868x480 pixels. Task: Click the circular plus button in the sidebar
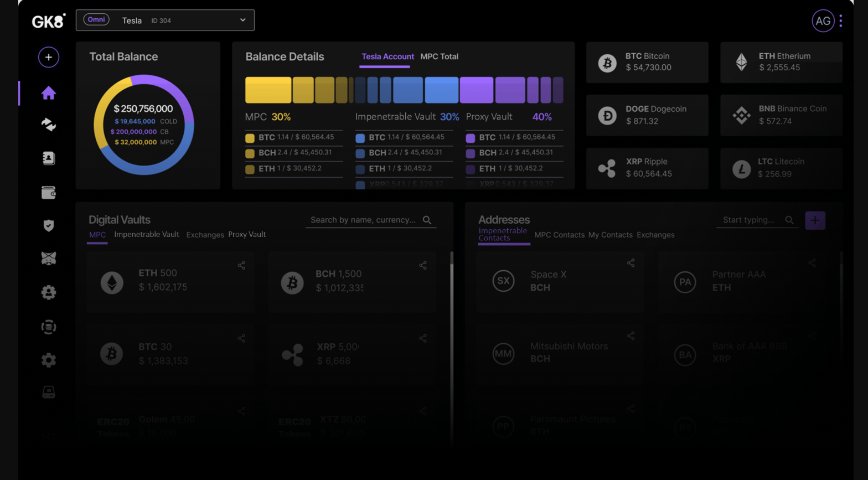49,57
